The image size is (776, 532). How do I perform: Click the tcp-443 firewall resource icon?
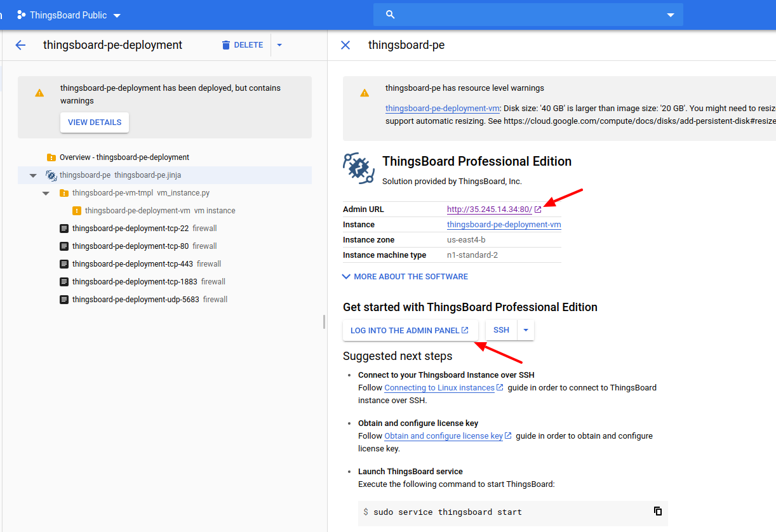[x=64, y=264]
